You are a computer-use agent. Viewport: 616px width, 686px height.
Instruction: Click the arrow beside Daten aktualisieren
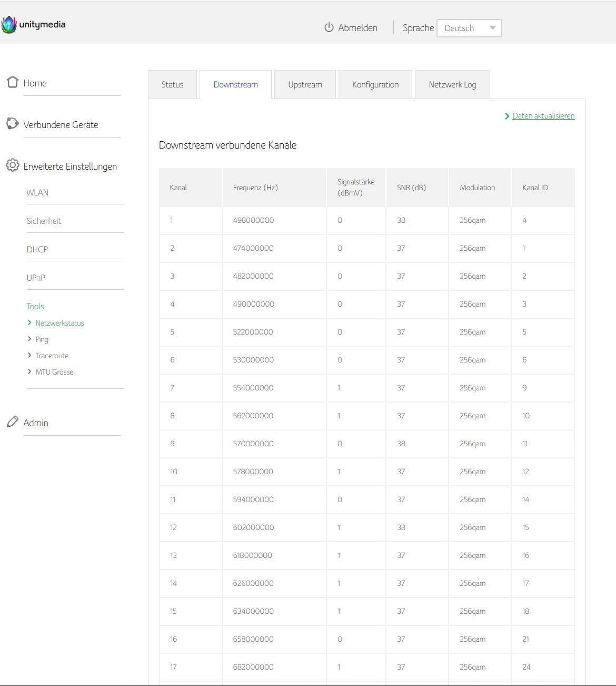(507, 116)
